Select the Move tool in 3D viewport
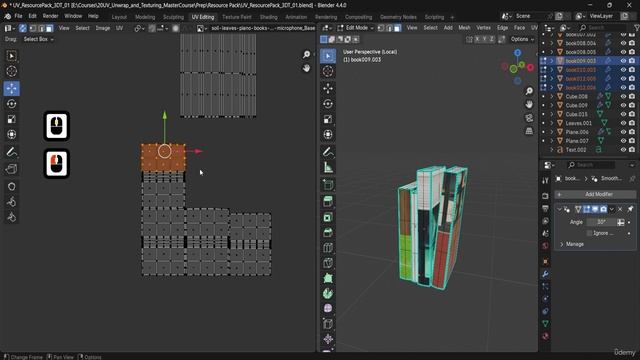This screenshot has width=640, height=360. coord(328,88)
